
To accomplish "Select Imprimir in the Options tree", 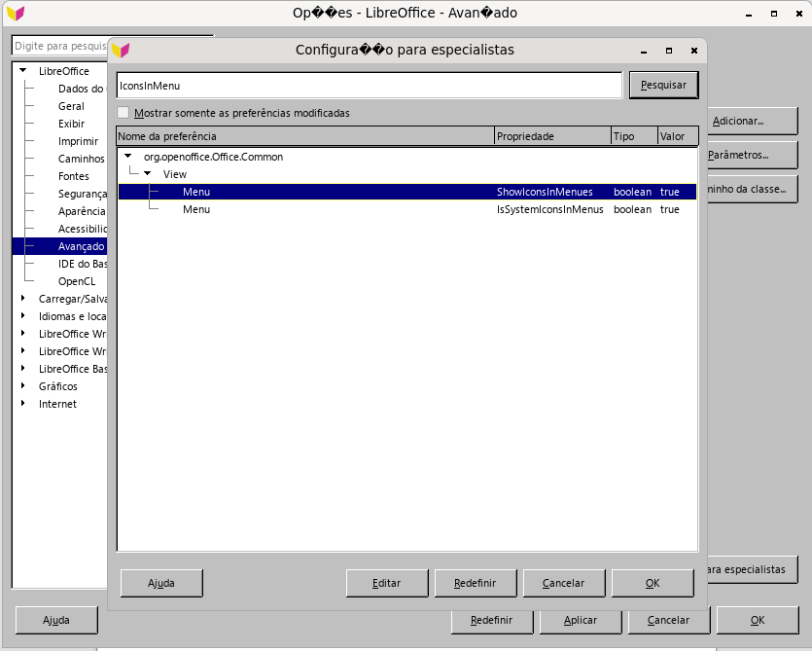I will pyautogui.click(x=78, y=141).
